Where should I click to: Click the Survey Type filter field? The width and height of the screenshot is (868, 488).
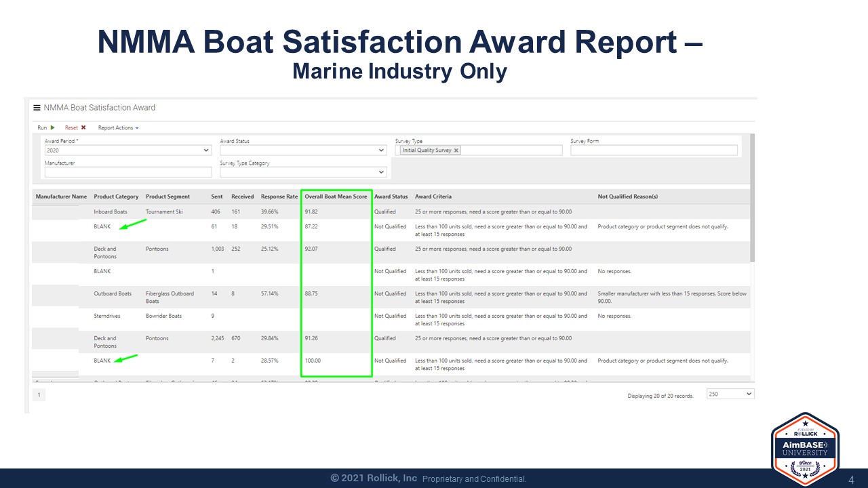[509, 150]
